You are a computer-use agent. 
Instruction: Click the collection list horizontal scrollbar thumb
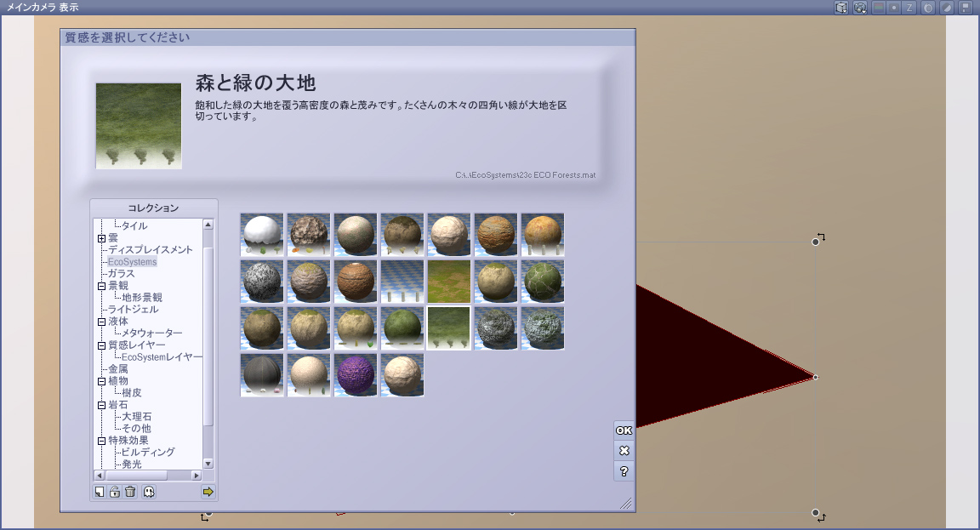135,476
